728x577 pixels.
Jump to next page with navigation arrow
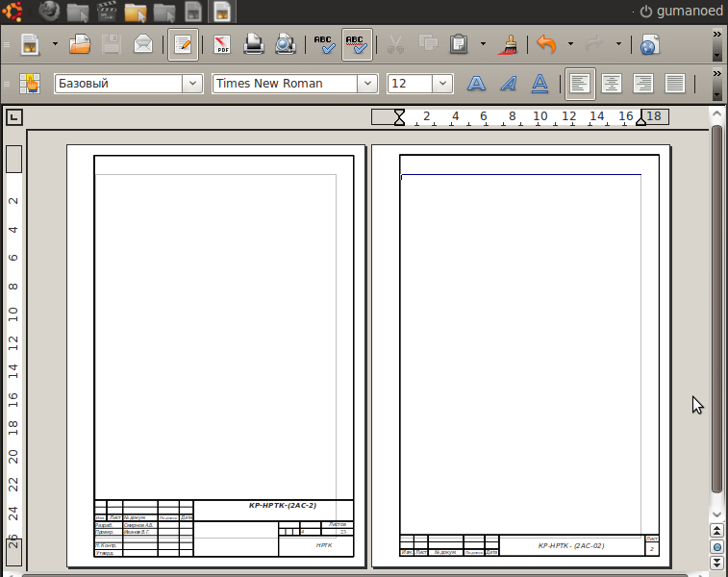pos(716,562)
